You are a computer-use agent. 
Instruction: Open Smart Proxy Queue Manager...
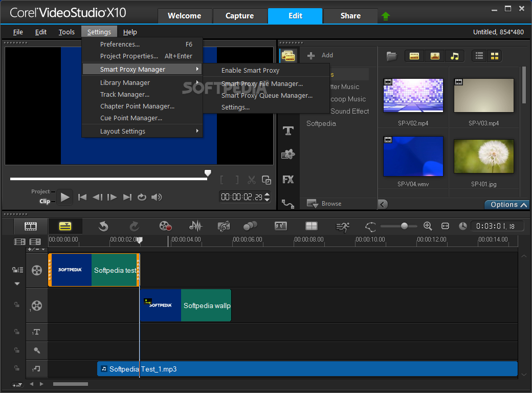tap(267, 96)
